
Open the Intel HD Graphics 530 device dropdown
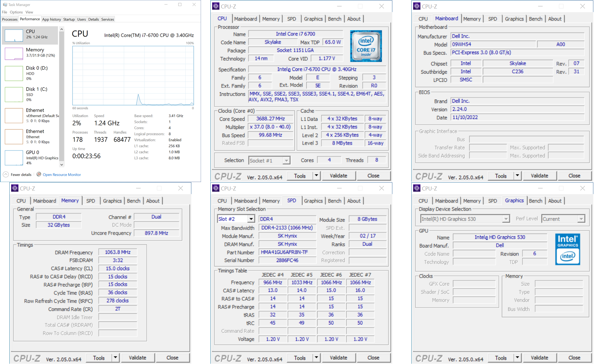point(465,219)
